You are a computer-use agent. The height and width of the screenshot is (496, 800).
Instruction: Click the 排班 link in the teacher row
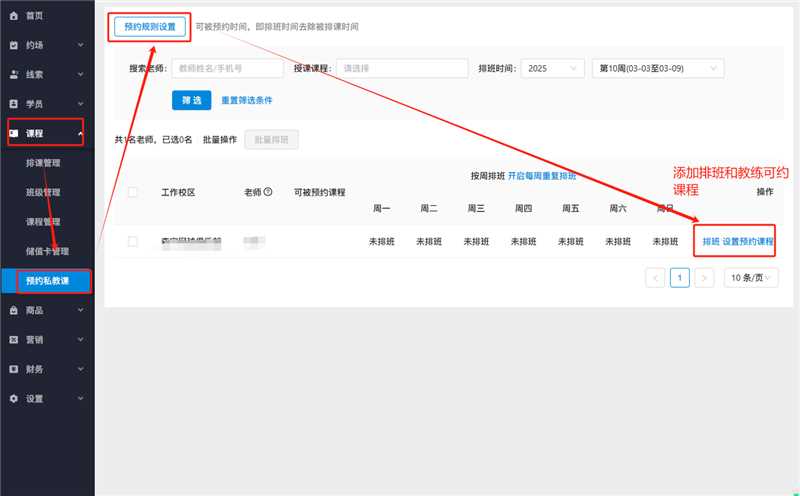tap(711, 241)
